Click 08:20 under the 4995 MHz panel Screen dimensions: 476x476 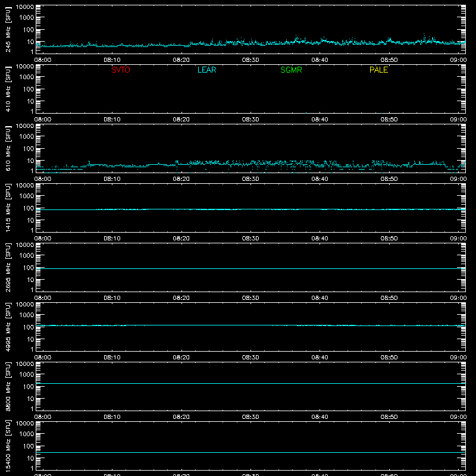click(x=181, y=358)
